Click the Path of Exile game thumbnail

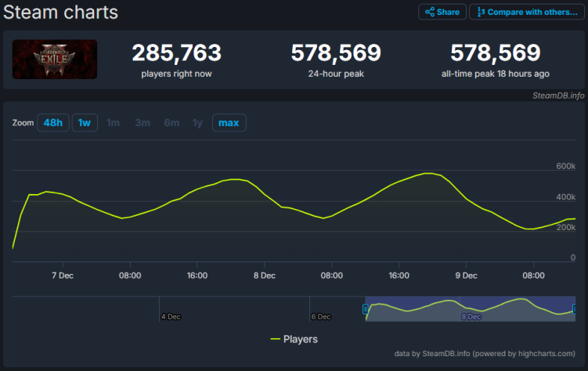[x=55, y=59]
